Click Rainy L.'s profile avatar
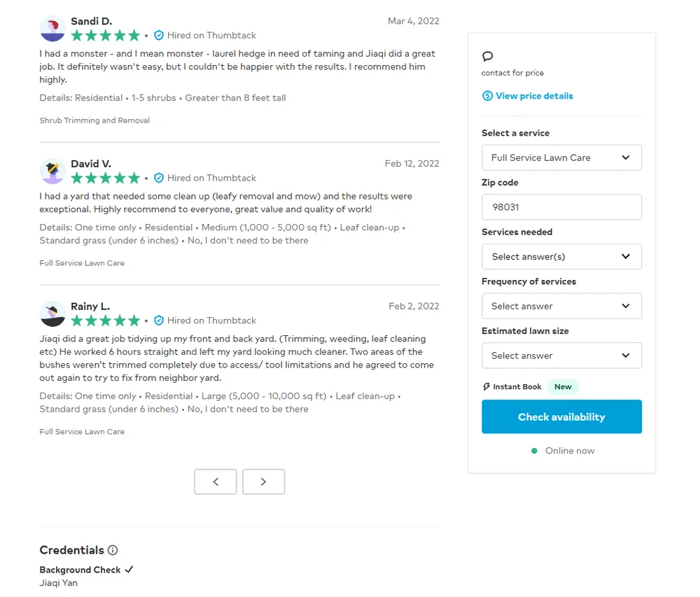 pos(52,314)
